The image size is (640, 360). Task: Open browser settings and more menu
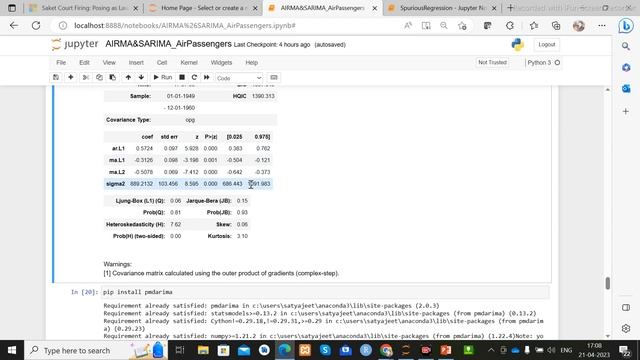(x=602, y=25)
